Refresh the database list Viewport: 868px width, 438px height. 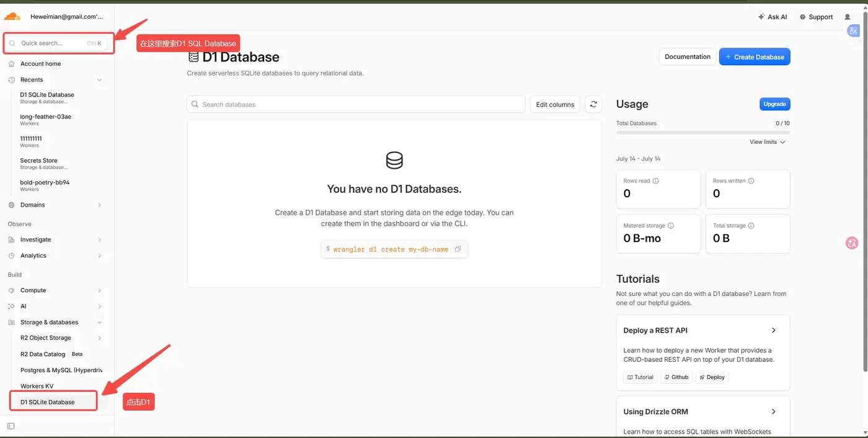[x=593, y=104]
